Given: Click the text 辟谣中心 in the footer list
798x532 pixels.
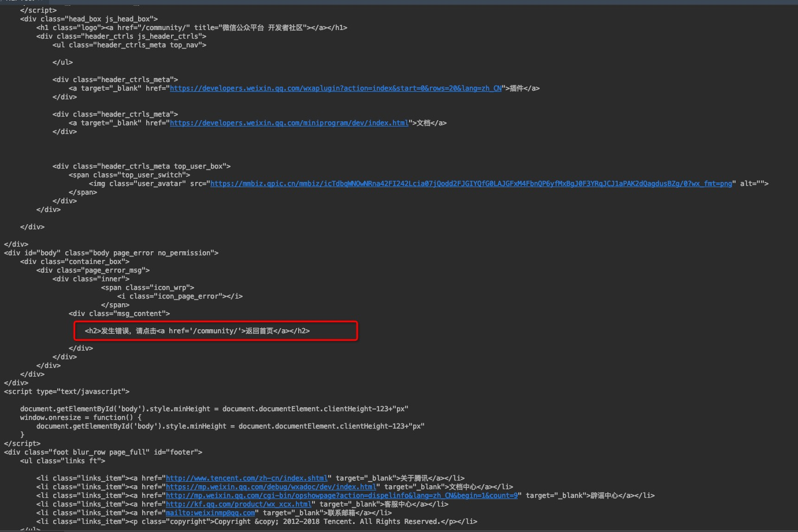Looking at the screenshot, I should 604,496.
